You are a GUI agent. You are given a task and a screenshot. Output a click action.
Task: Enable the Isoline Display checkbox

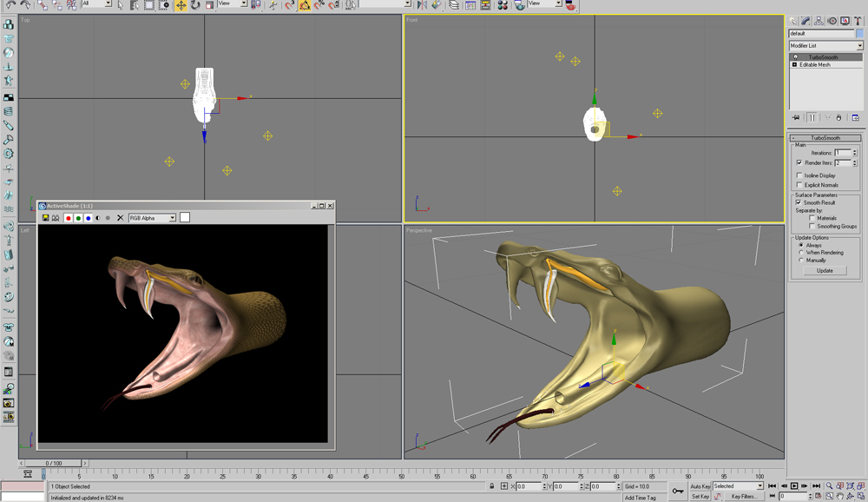pyautogui.click(x=799, y=175)
